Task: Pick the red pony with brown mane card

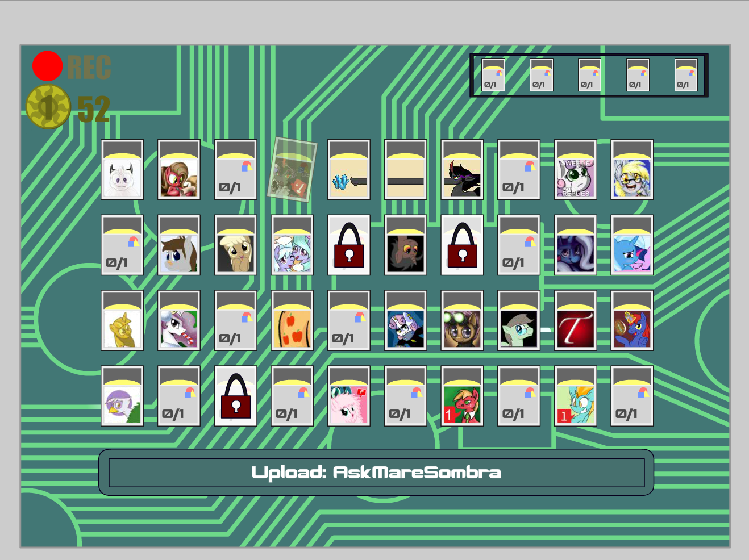Action: tap(179, 169)
